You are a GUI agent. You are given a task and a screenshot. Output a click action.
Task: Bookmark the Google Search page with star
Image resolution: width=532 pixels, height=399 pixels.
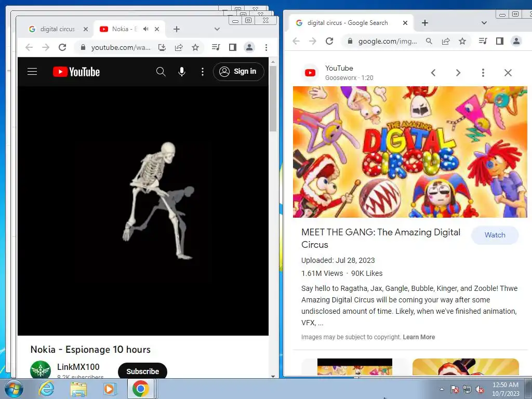point(462,41)
